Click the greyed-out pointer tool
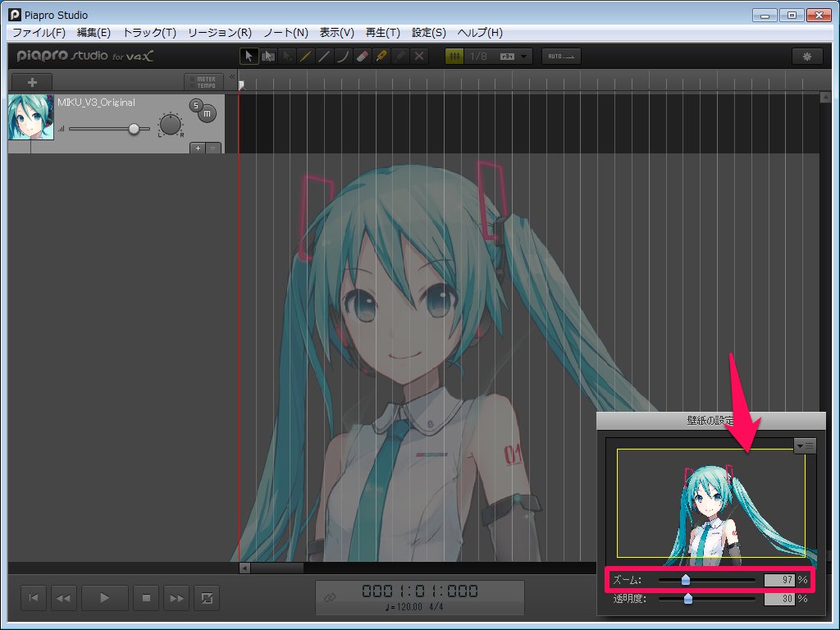The height and width of the screenshot is (630, 840). coord(287,57)
